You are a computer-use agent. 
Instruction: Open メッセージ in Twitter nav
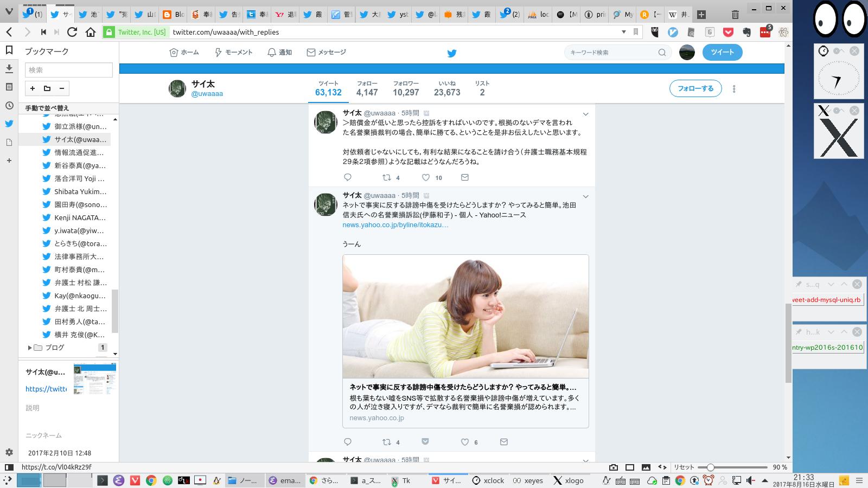pyautogui.click(x=327, y=52)
